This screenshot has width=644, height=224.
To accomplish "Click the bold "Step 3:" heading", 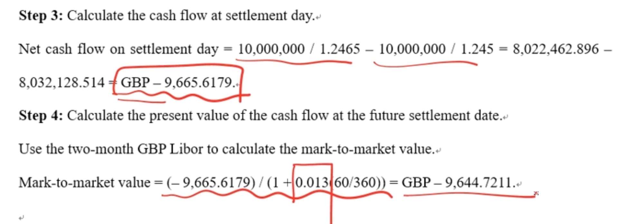I will (41, 16).
